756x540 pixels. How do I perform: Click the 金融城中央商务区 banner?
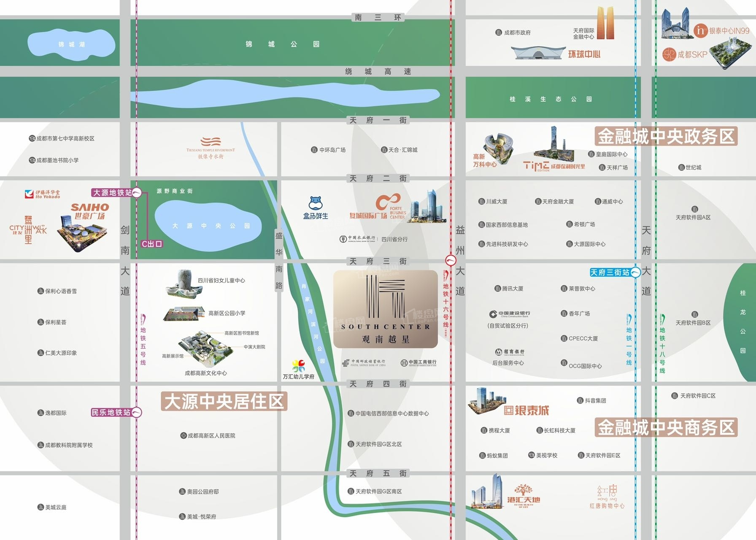pos(666,427)
